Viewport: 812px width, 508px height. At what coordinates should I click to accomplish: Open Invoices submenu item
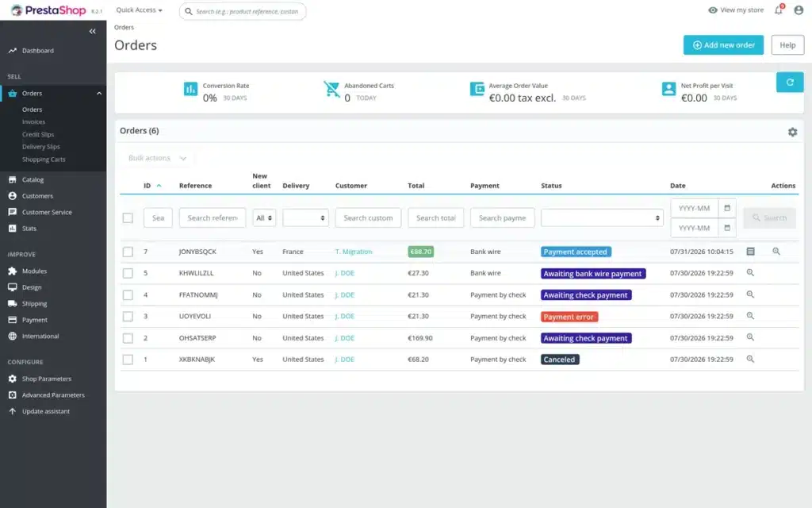tap(33, 121)
